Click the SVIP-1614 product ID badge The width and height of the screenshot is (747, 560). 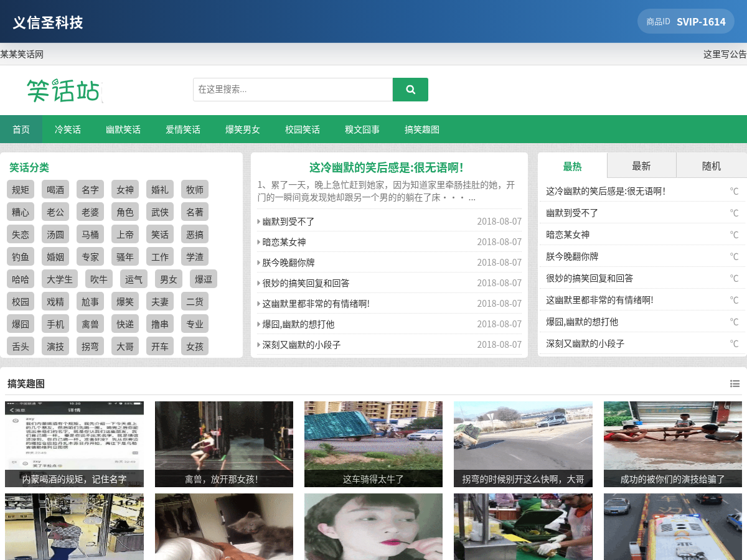pos(686,21)
